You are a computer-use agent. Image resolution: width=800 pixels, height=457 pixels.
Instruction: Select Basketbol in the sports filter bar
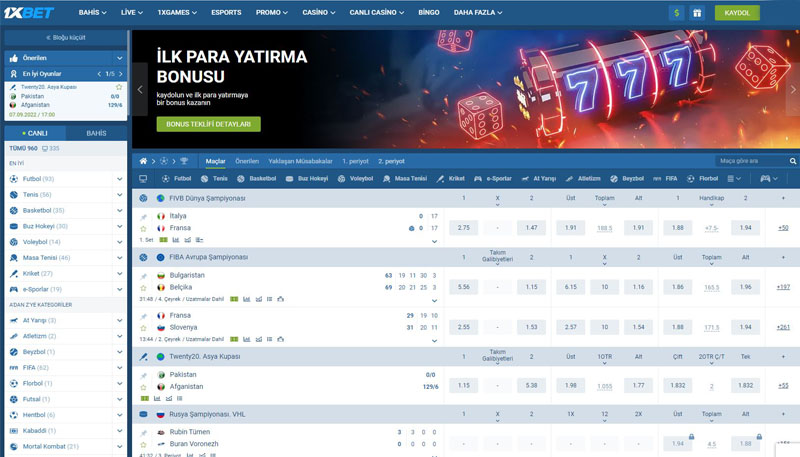coord(257,179)
